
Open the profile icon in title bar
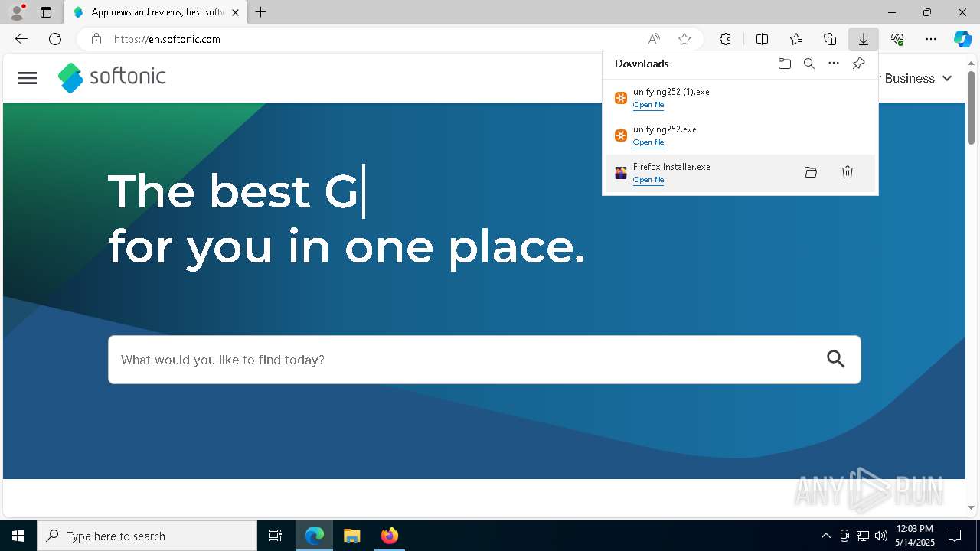17,12
